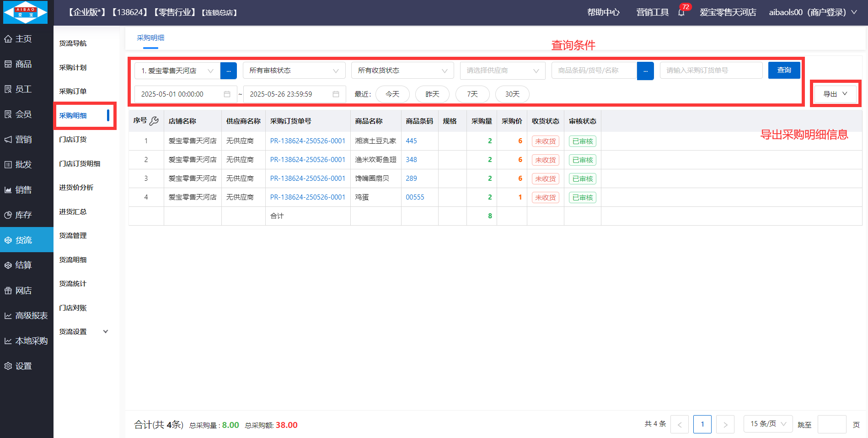The image size is (868, 438).
Task: Click 商品条码/货号/名称 input field
Action: point(594,70)
